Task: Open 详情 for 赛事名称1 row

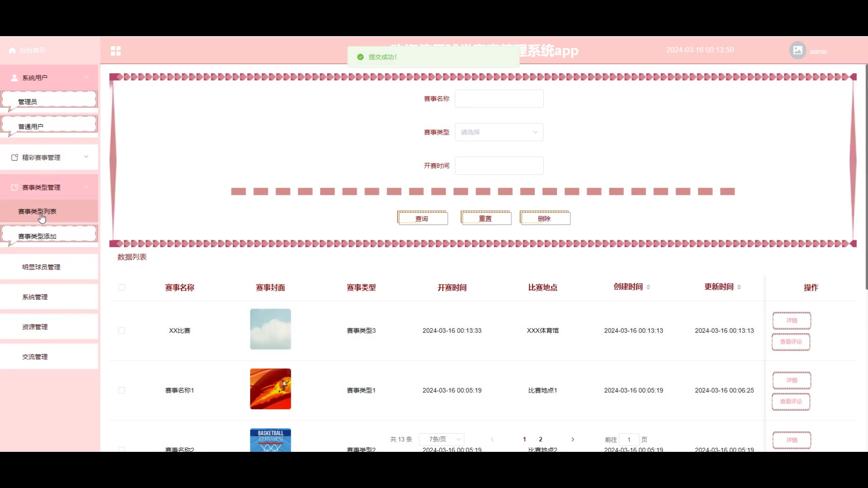Action: [792, 380]
